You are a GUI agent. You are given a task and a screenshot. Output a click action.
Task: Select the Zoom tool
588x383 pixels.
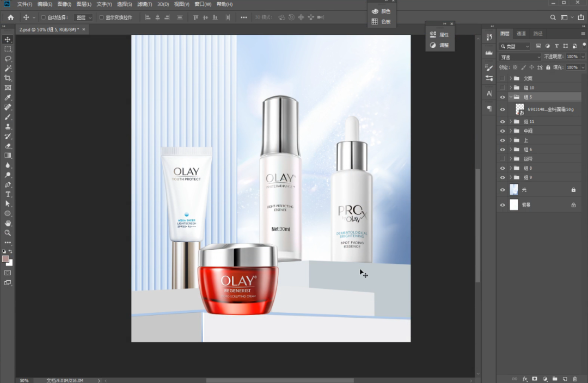[x=8, y=233]
